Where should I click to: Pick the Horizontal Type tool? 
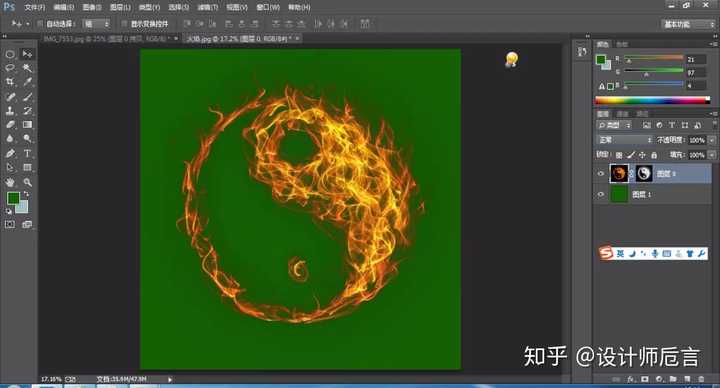[x=28, y=153]
